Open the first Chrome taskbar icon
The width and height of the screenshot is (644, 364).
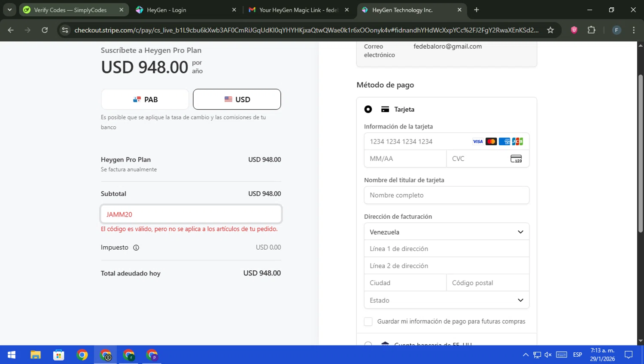[82, 355]
